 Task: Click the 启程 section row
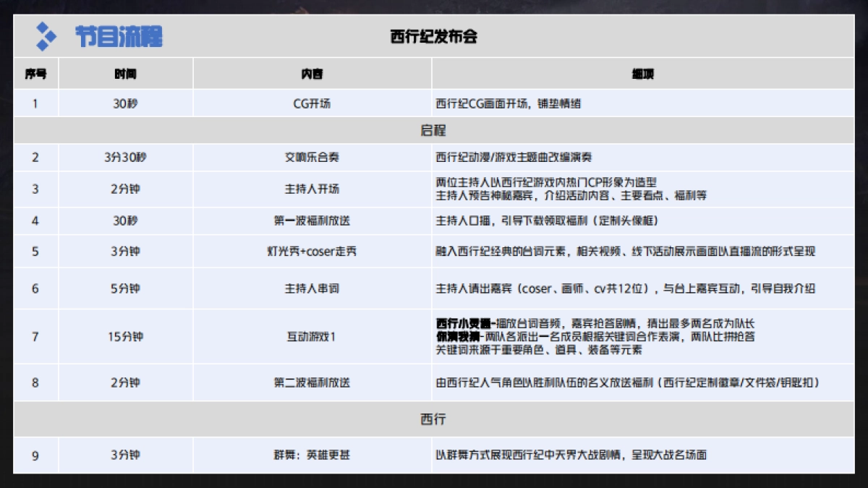pyautogui.click(x=434, y=131)
